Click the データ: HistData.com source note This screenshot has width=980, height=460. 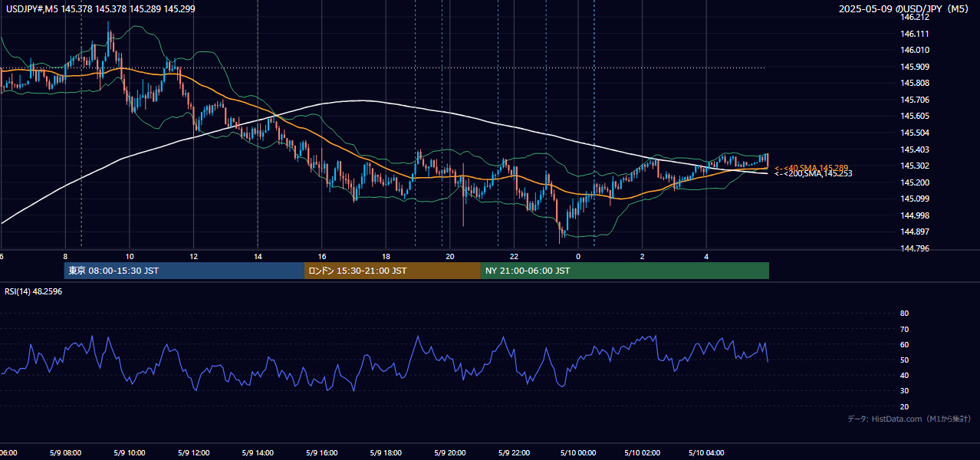[x=909, y=419]
